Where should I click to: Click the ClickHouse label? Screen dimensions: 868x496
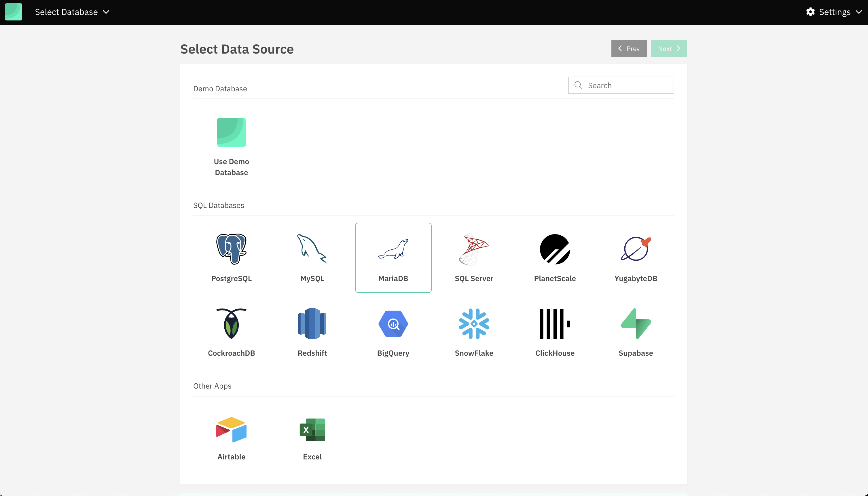pos(555,353)
